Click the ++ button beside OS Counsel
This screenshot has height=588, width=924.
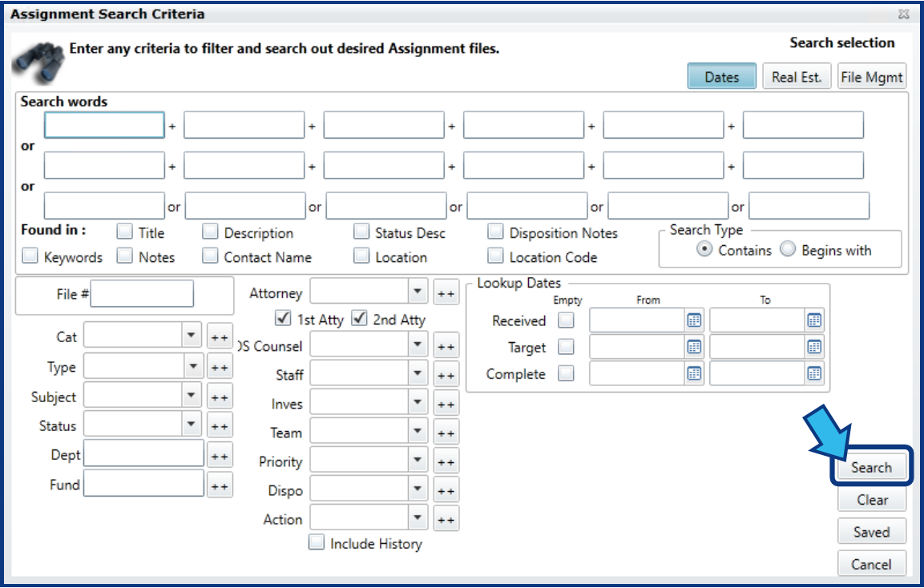(x=446, y=346)
